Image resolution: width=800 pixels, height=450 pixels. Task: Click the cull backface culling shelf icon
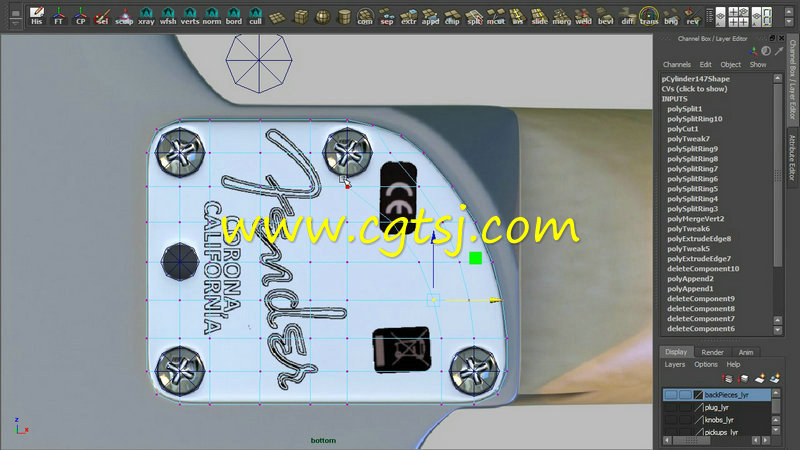pos(256,16)
